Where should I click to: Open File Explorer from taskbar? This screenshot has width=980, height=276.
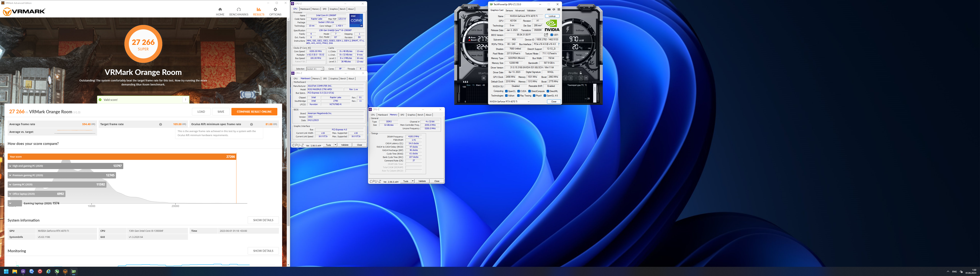click(15, 271)
